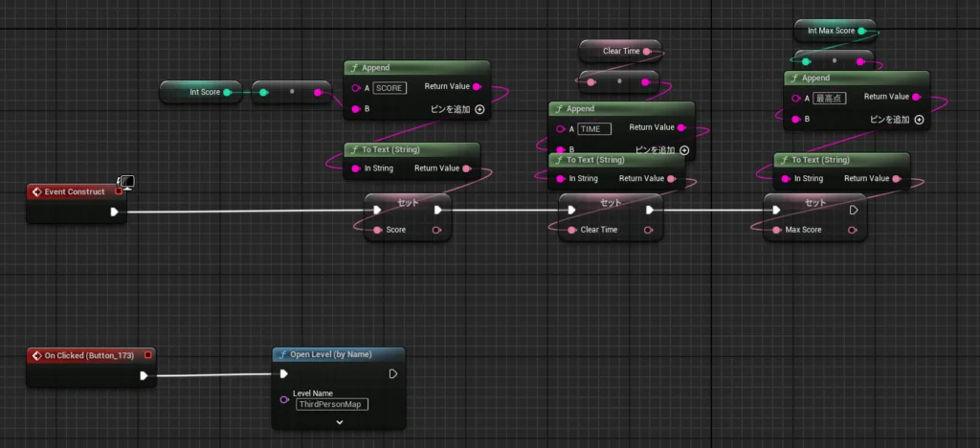Add a pin to the SCORE Append node
This screenshot has height=448, width=980.
479,110
